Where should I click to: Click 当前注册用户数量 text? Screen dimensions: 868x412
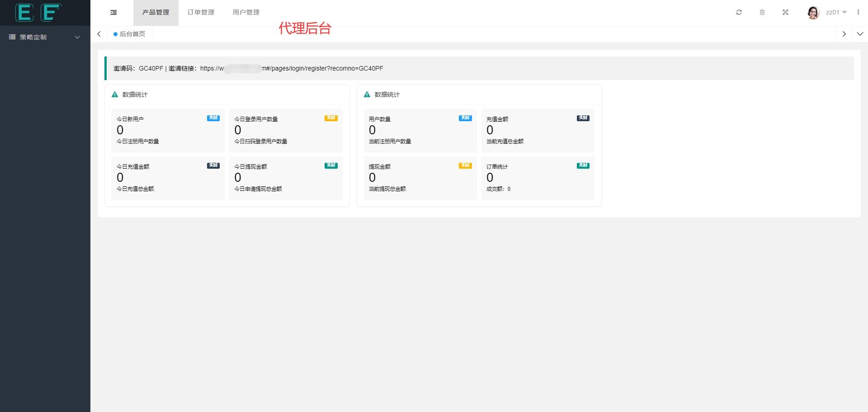click(x=390, y=142)
